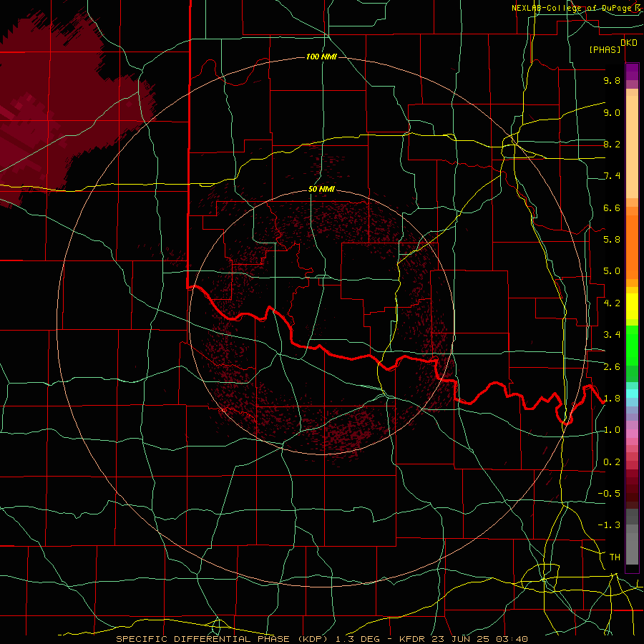Screen dimensions: 644x644
Task: Click the orange segment of the color bar
Action: [x=632, y=248]
